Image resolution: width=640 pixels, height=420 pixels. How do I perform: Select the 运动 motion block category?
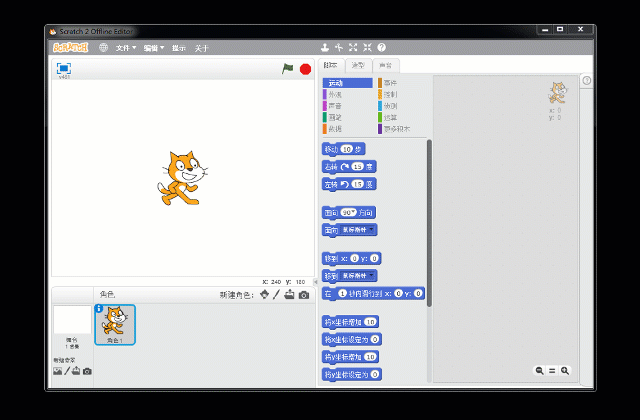347,83
